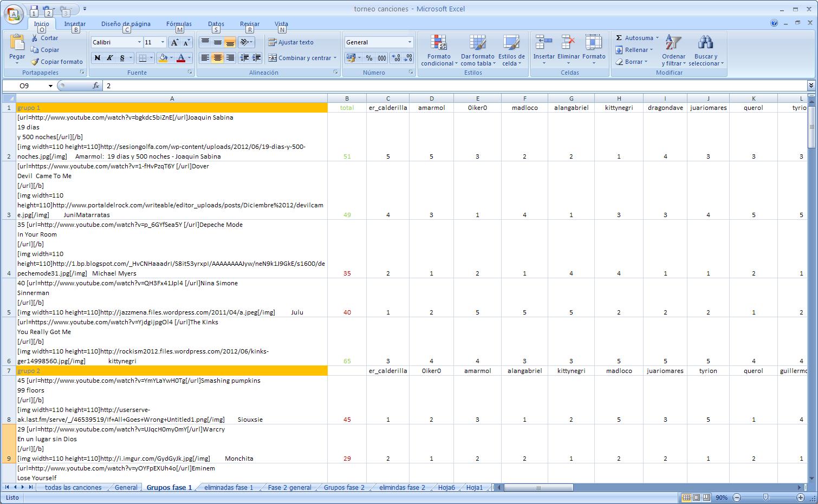Image resolution: width=818 pixels, height=504 pixels.
Task: Increase font size with the large A icon
Action: point(174,42)
